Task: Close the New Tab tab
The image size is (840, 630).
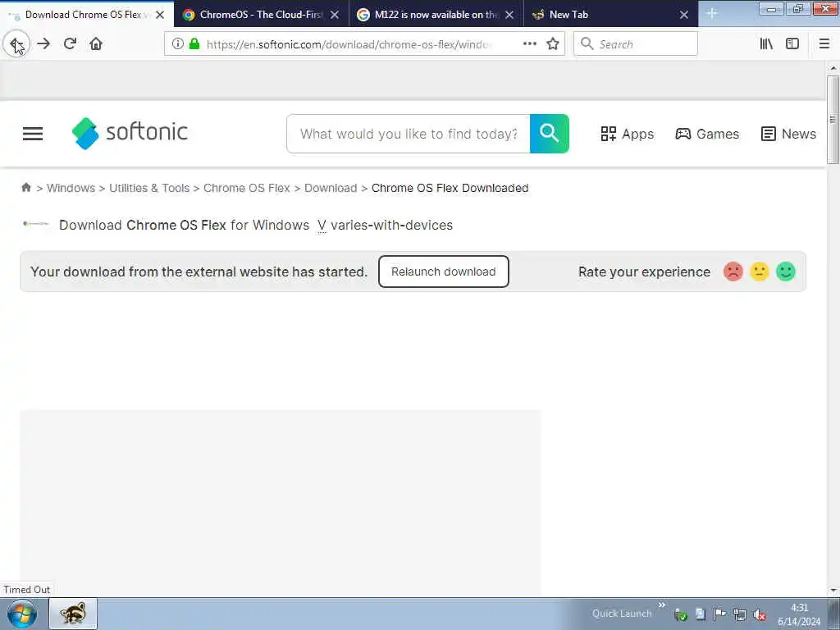Action: 684,15
